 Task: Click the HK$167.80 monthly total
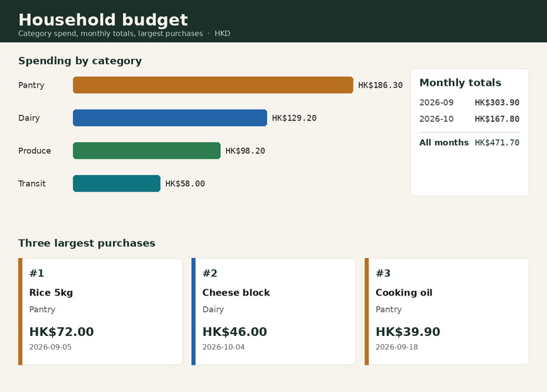pos(497,119)
